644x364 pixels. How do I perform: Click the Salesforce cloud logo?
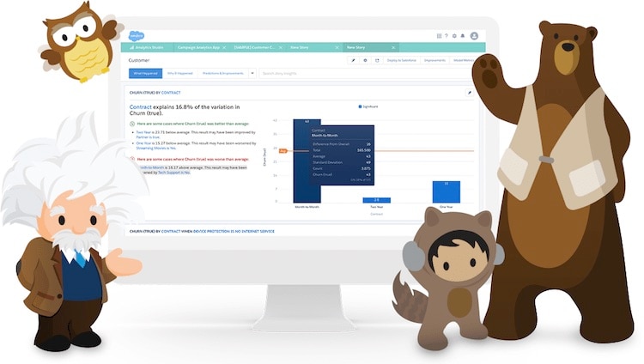pyautogui.click(x=137, y=35)
